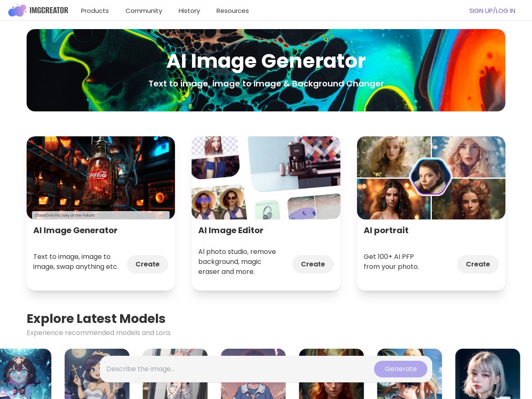This screenshot has width=532, height=399.
Task: Click the hexagonal portrait in AI portrait card
Action: coord(431,177)
